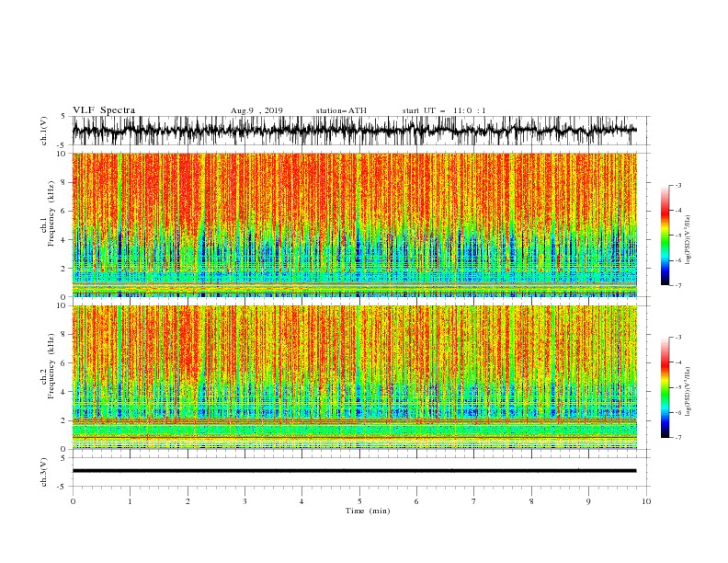Click the "Time (min)" axis label
The width and height of the screenshot is (728, 563).
[x=368, y=511]
